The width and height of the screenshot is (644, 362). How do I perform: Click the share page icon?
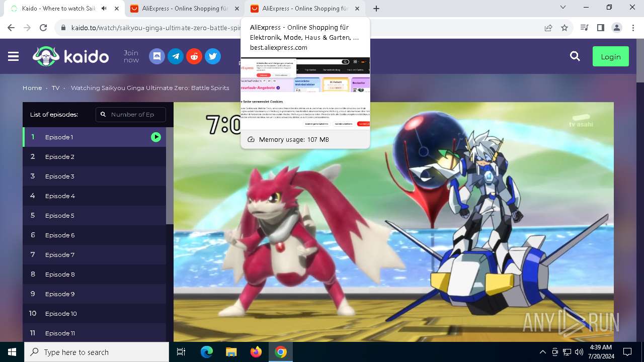pos(548,28)
